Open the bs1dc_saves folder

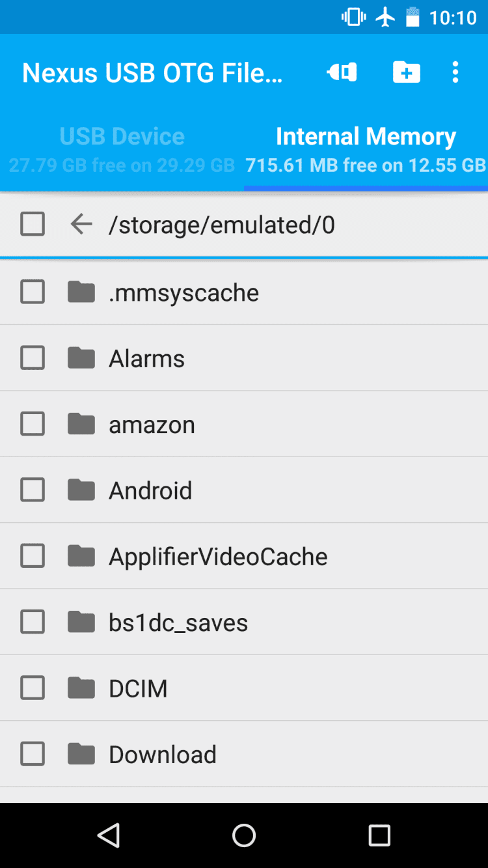coord(178,623)
